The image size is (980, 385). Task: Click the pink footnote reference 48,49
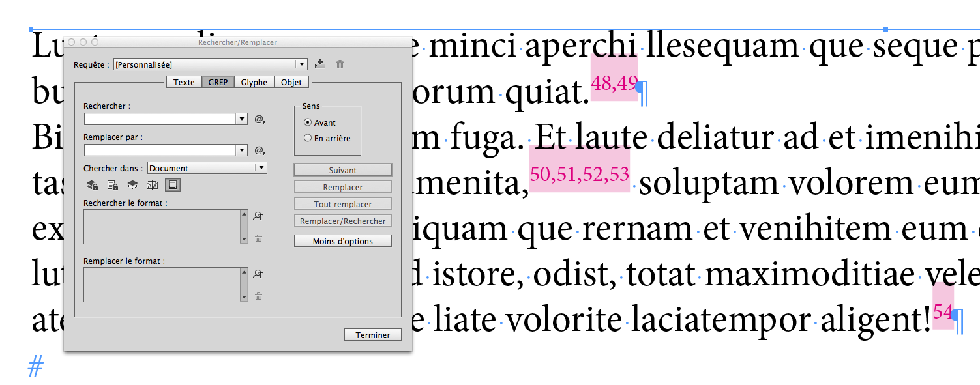pyautogui.click(x=614, y=83)
